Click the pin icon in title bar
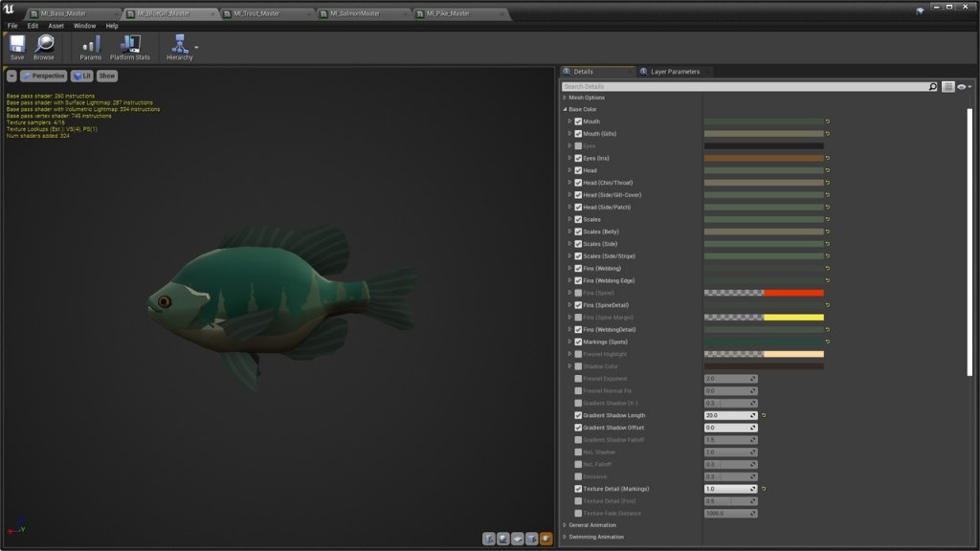This screenshot has height=551, width=980. [x=920, y=11]
